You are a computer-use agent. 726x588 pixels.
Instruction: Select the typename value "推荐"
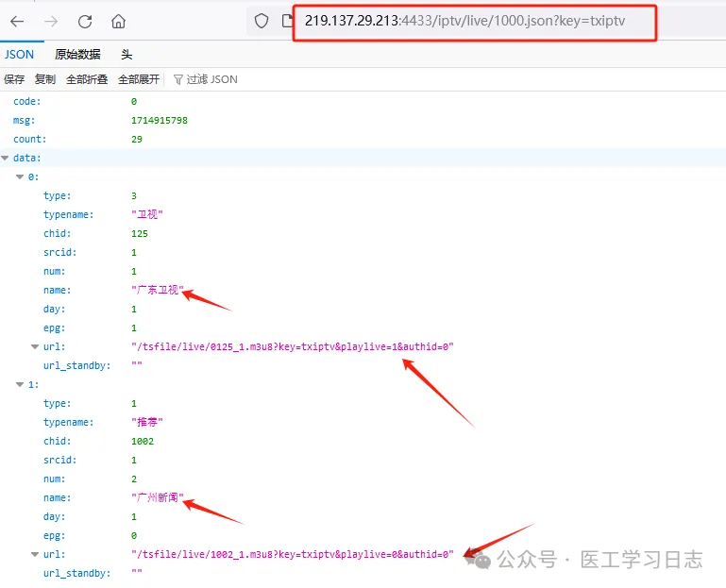pos(146,422)
